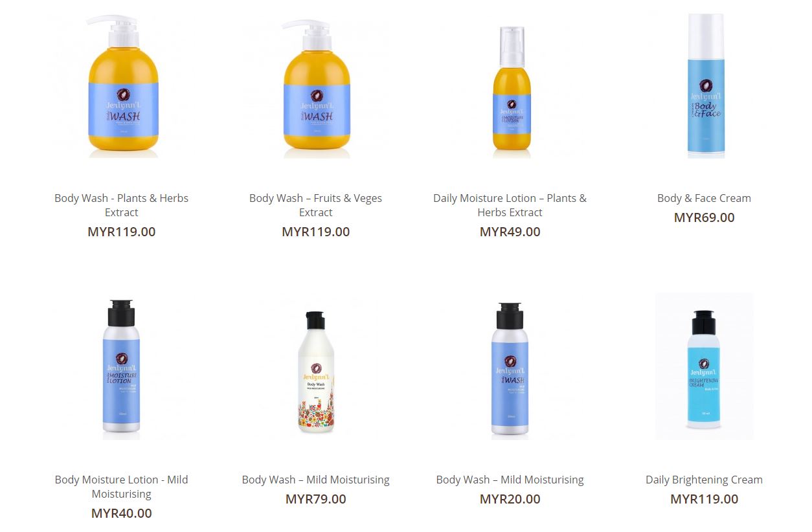The image size is (812, 532).
Task: Click the Body Wash title priced at MYR79.00
Action: (x=316, y=480)
